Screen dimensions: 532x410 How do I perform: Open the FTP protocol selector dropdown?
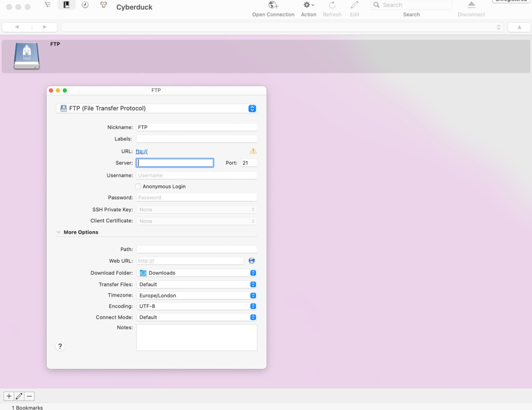click(156, 108)
